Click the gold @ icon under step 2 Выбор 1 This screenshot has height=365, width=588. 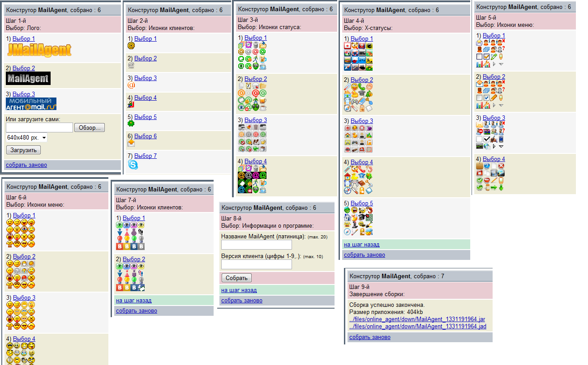[131, 45]
